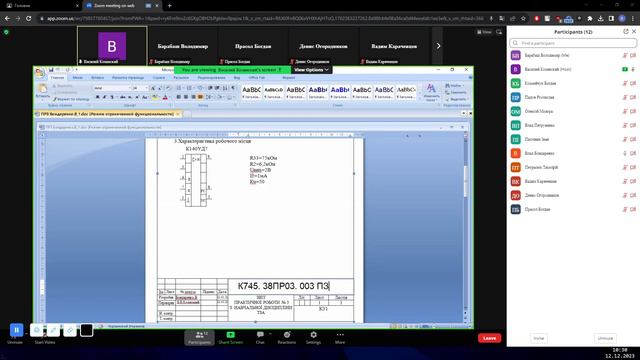The width and height of the screenshot is (640, 360).
Task: Switch to Word Главная ribbon tab
Action: coord(58,78)
